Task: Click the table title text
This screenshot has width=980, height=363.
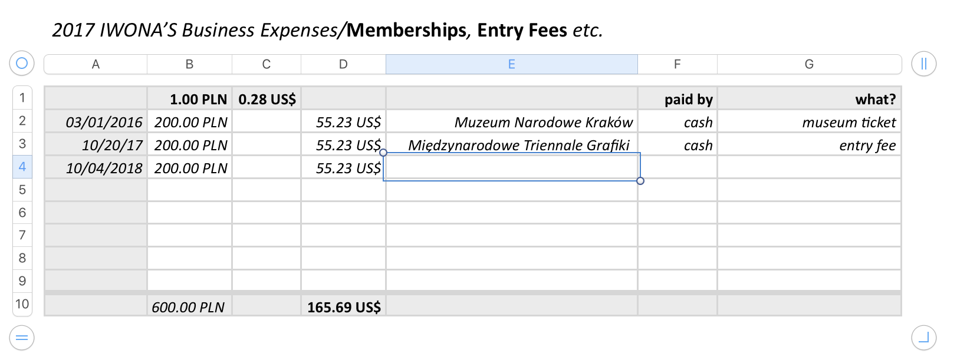Action: (327, 30)
